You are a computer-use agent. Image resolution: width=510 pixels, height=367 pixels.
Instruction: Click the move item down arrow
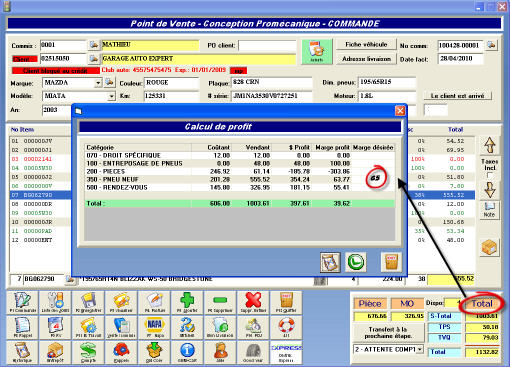click(x=489, y=190)
